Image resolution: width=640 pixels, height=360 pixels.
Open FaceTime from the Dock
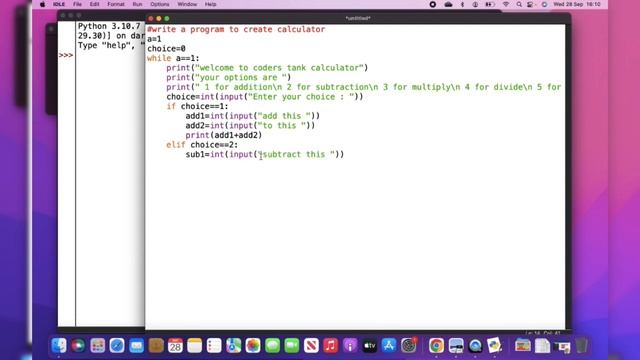click(292, 346)
